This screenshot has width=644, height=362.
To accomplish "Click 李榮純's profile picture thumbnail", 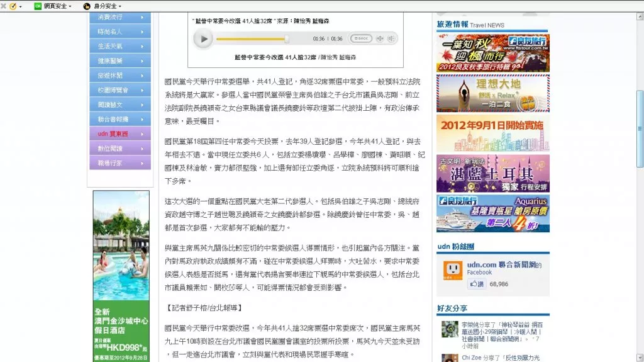I will pyautogui.click(x=450, y=329).
